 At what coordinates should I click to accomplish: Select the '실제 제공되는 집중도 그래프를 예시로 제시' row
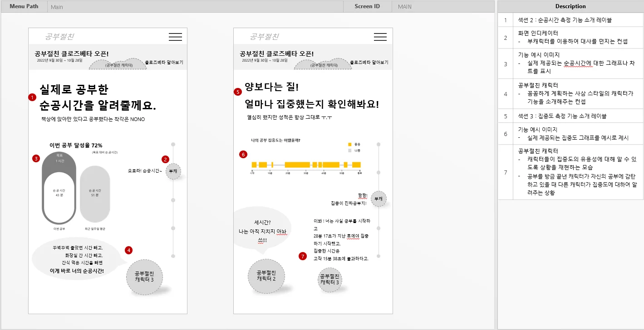pos(570,133)
